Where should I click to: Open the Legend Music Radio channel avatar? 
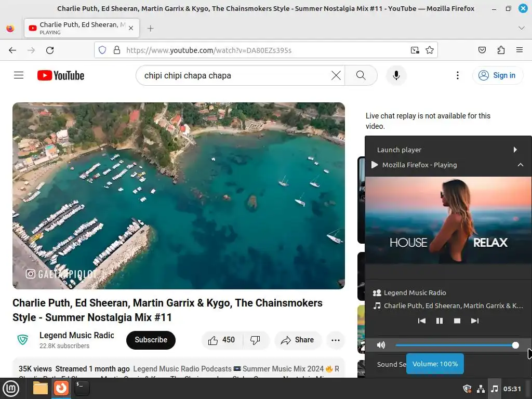[23, 340]
